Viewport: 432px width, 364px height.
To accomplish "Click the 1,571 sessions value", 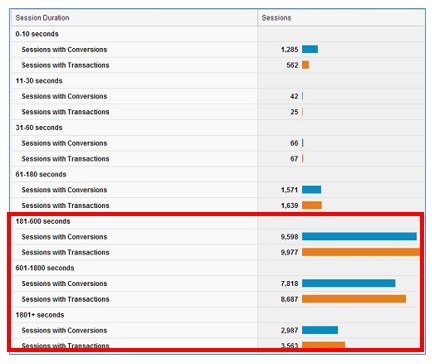I will 289,190.
